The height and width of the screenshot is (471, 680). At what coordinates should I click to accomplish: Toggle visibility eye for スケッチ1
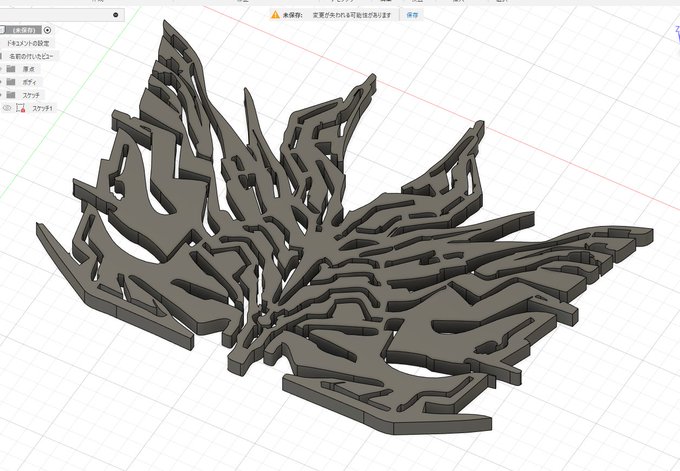(x=7, y=108)
